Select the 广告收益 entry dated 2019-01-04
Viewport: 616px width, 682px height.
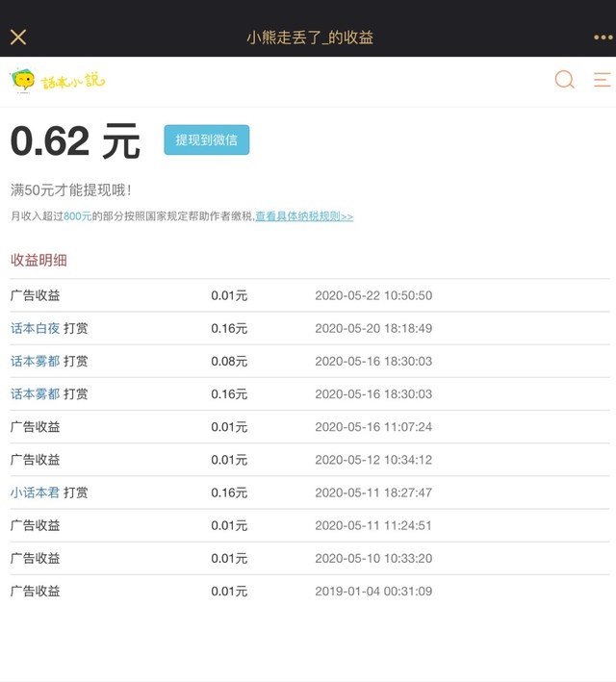pyautogui.click(x=35, y=591)
